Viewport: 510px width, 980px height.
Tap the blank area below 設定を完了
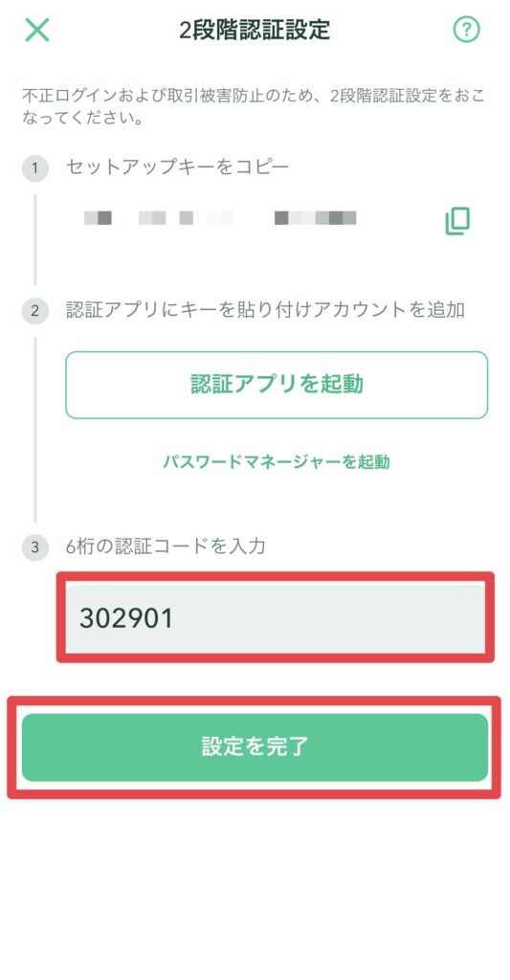[255, 887]
